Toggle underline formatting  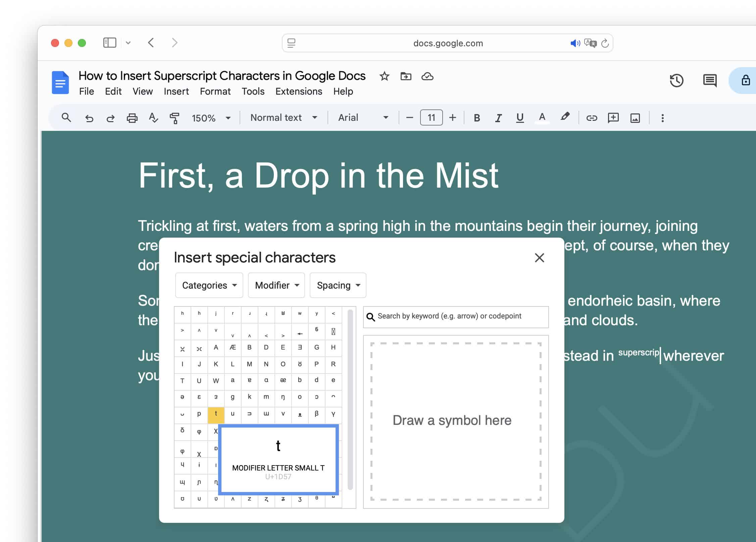[x=519, y=117]
